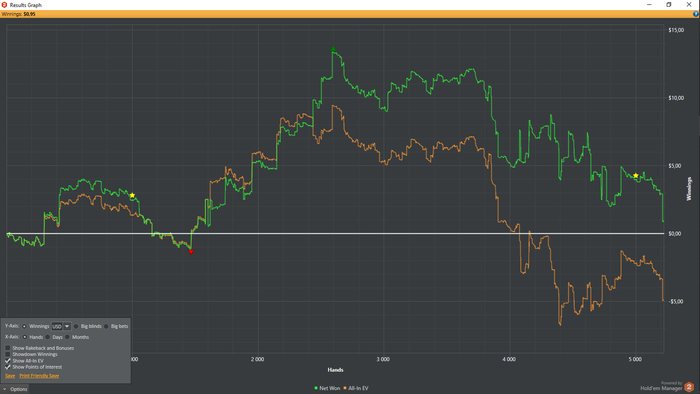Minimize the Results Graph window
Viewport: 700px width, 394px height.
click(649, 4)
